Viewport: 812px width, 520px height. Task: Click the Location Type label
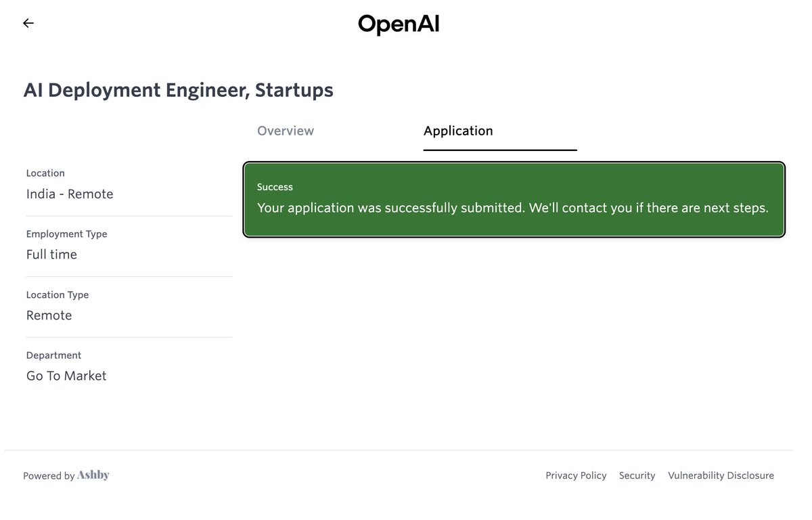[x=58, y=295]
